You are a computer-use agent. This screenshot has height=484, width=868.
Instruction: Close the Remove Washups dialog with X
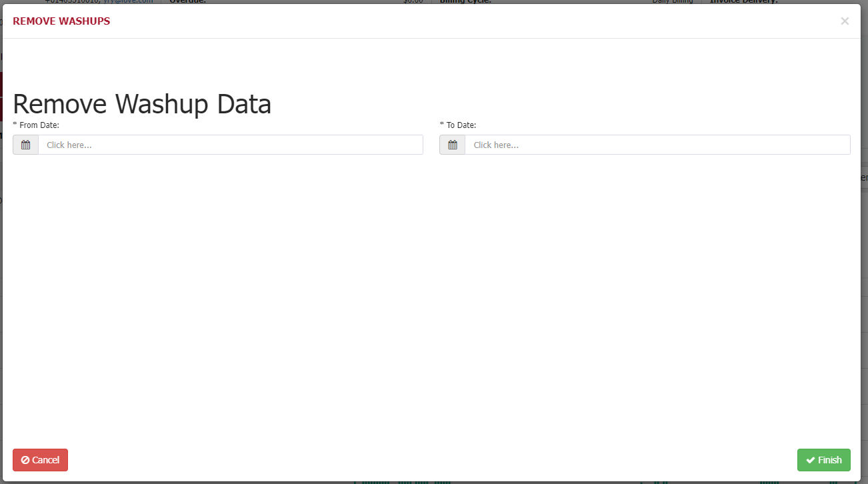tap(845, 21)
